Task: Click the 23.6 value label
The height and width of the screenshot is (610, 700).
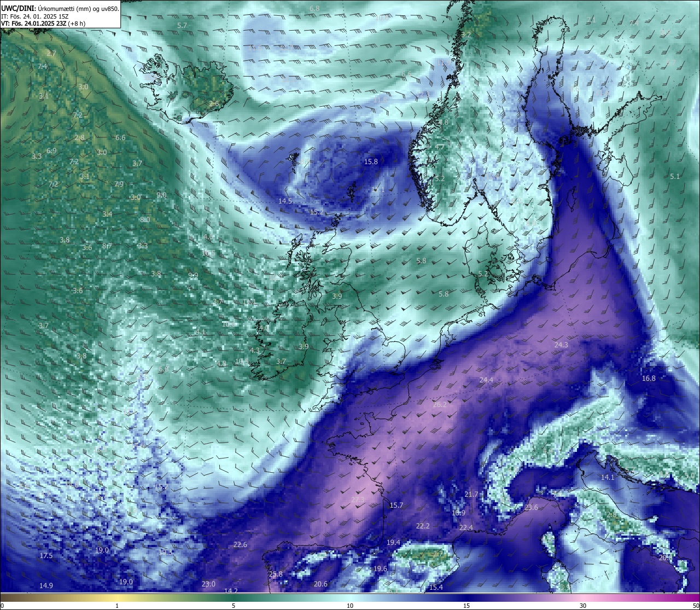Action: pyautogui.click(x=531, y=507)
